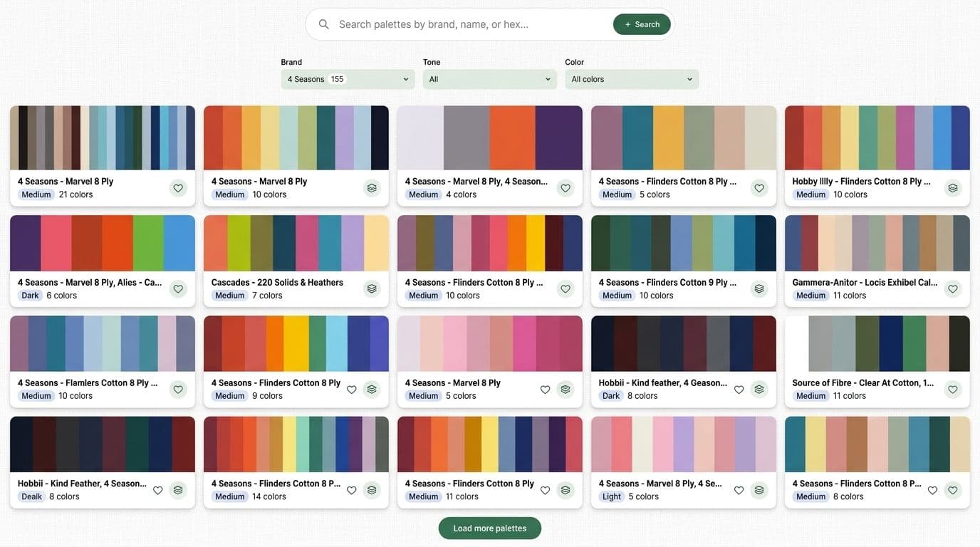
Task: Click heart icon on Hobbii Kind feather Dark card
Action: click(739, 390)
